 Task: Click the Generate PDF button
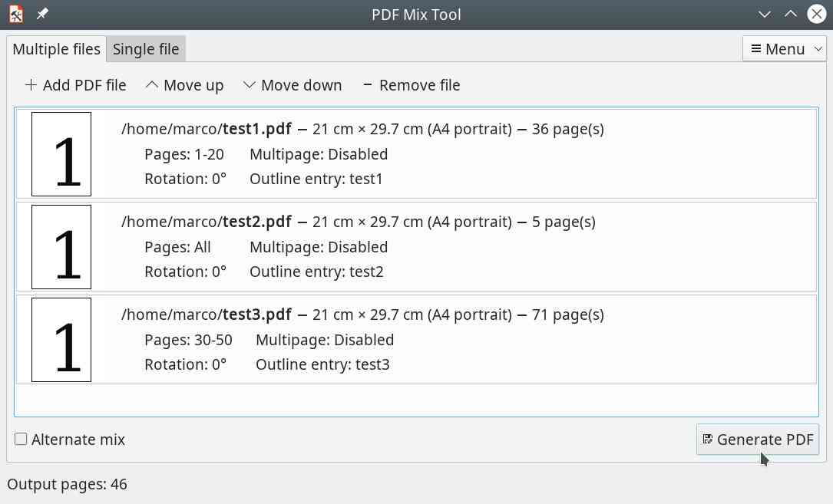(x=757, y=439)
